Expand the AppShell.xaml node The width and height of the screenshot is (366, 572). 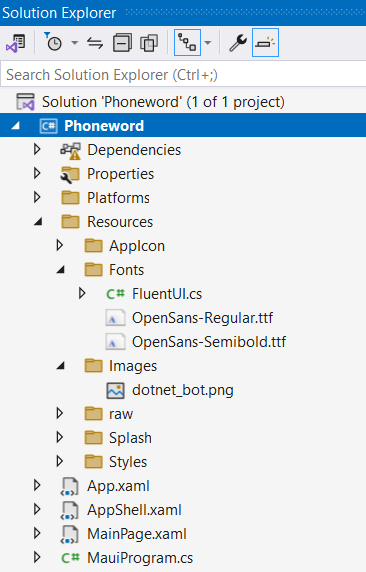click(37, 510)
